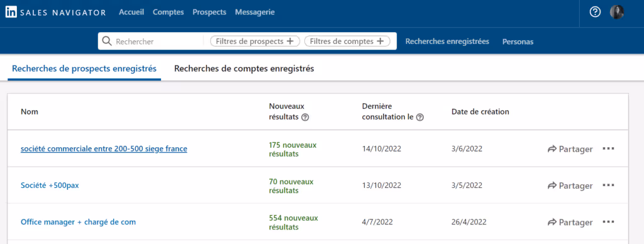Click the search magnifier icon
The height and width of the screenshot is (244, 644).
[107, 41]
